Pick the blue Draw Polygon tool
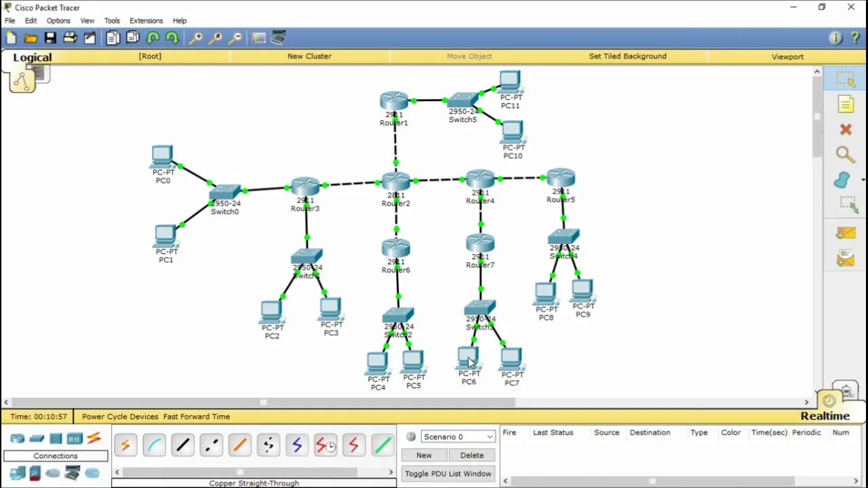 (x=842, y=180)
